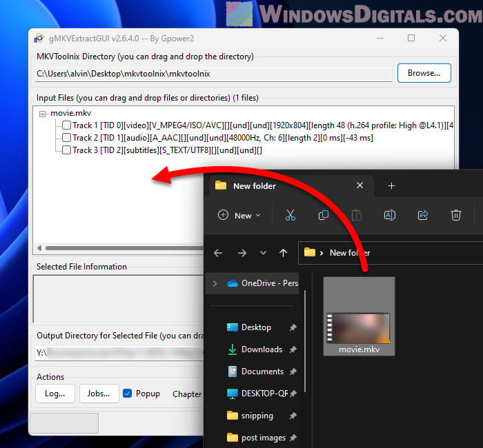This screenshot has height=448, width=483.
Task: Click the Copy icon in File Explorer toolbar
Action: point(324,215)
